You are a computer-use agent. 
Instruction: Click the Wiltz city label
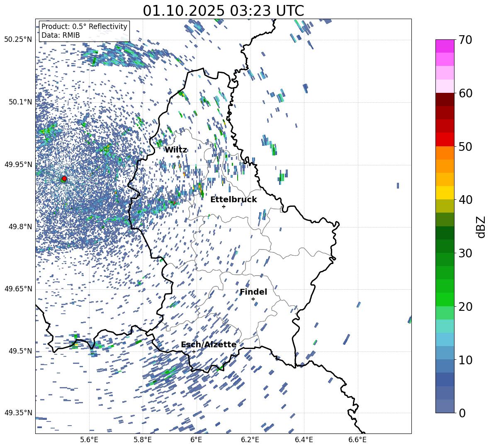pos(176,150)
